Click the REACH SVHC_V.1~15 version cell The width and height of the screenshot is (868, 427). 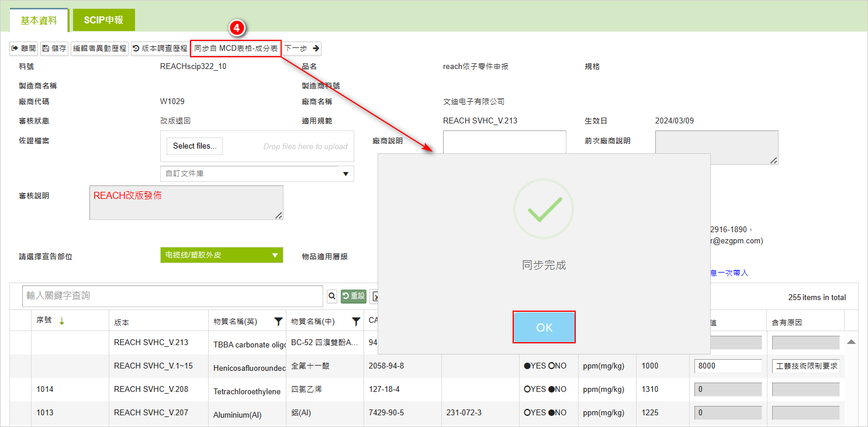(153, 366)
